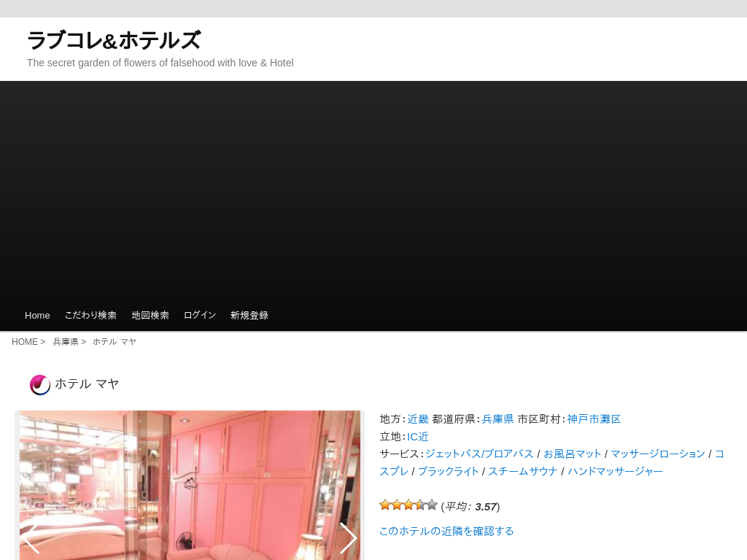Set the rating using the first star

385,505
